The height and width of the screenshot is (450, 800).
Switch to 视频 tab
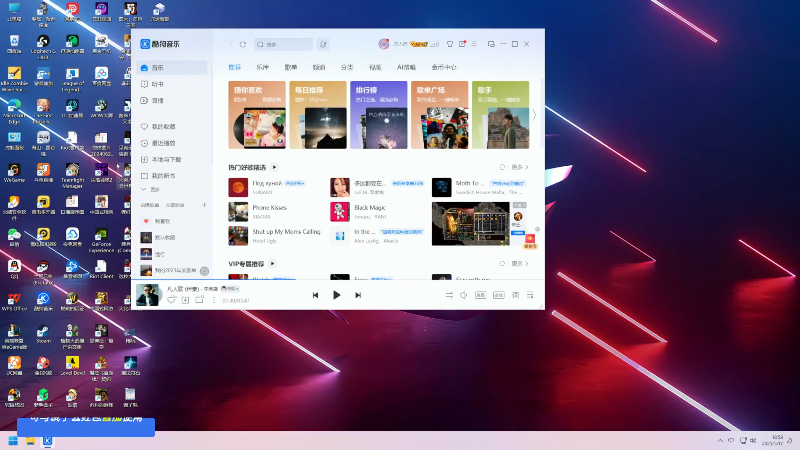pos(375,67)
